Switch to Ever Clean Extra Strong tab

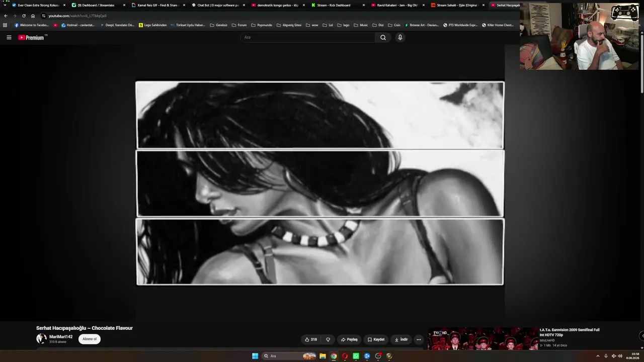coord(38,5)
